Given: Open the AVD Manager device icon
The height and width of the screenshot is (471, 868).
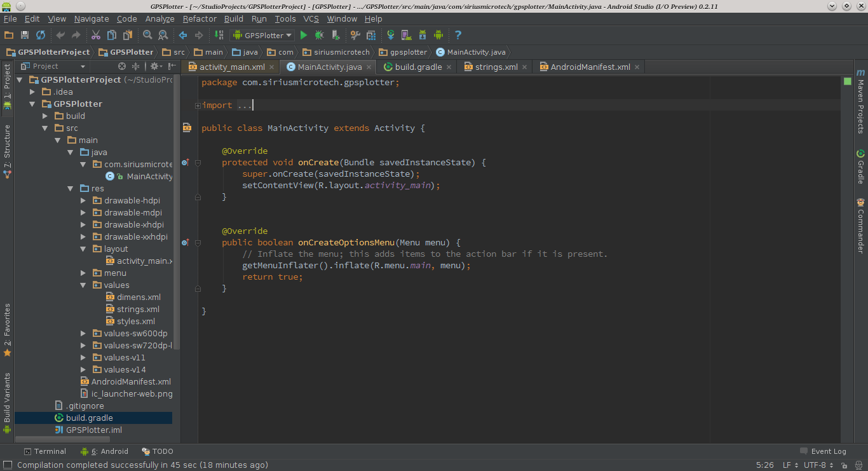Looking at the screenshot, I should coord(407,35).
